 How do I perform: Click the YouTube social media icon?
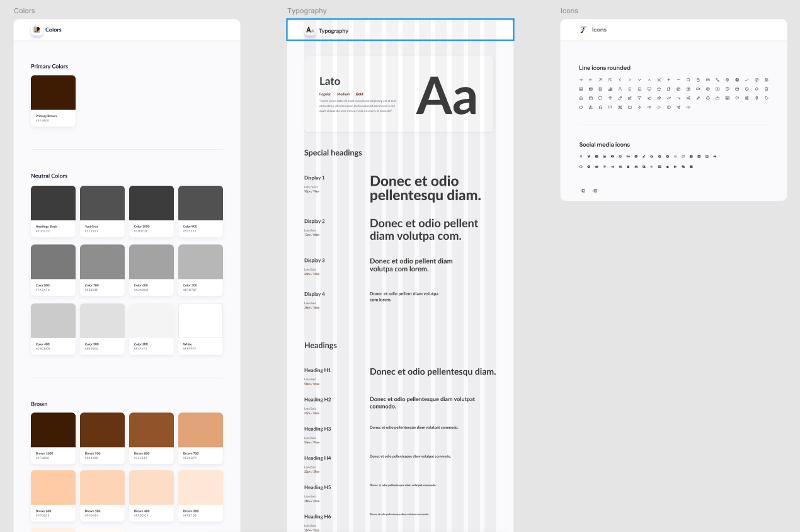pyautogui.click(x=612, y=156)
